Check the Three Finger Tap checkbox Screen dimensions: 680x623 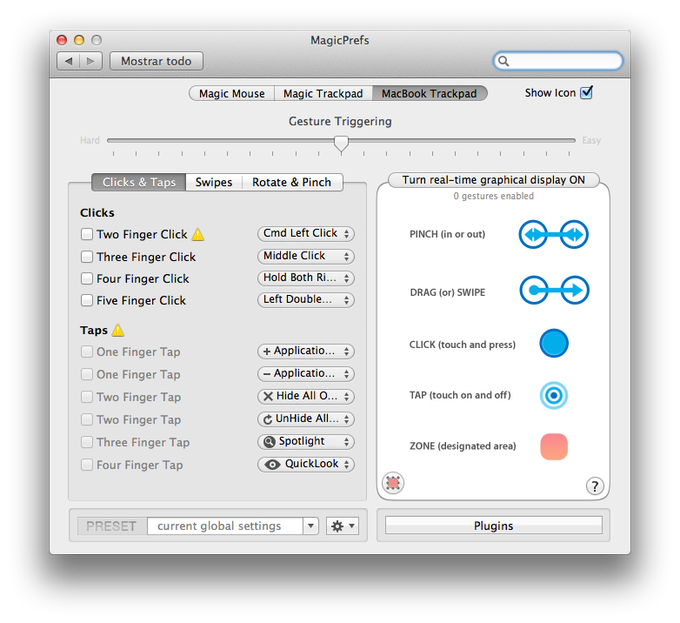(87, 442)
